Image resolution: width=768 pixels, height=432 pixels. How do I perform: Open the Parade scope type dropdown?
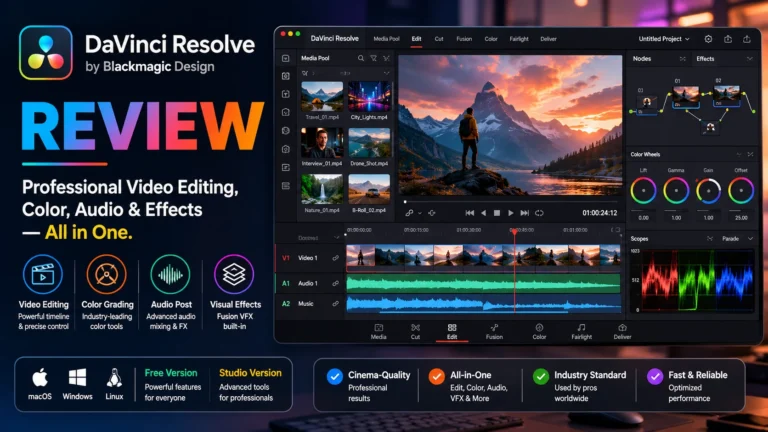tap(737, 239)
